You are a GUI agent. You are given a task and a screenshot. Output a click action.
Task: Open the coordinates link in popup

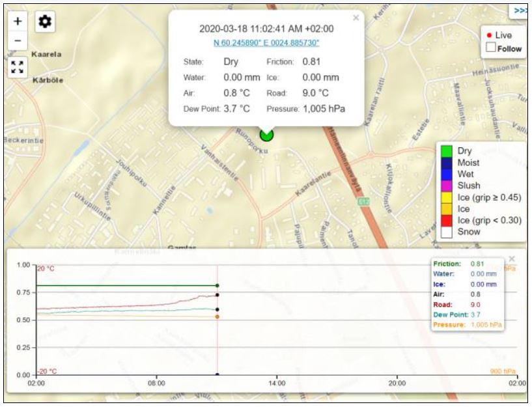click(x=266, y=43)
